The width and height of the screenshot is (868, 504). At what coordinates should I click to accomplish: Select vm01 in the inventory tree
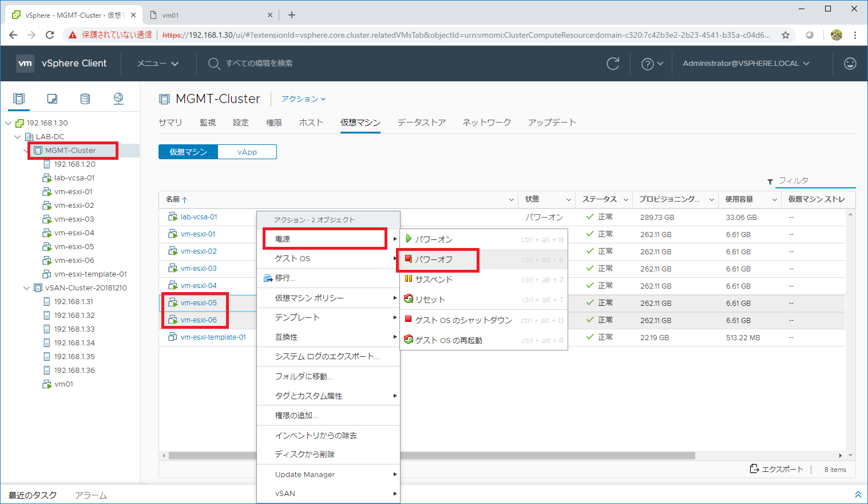click(x=64, y=384)
